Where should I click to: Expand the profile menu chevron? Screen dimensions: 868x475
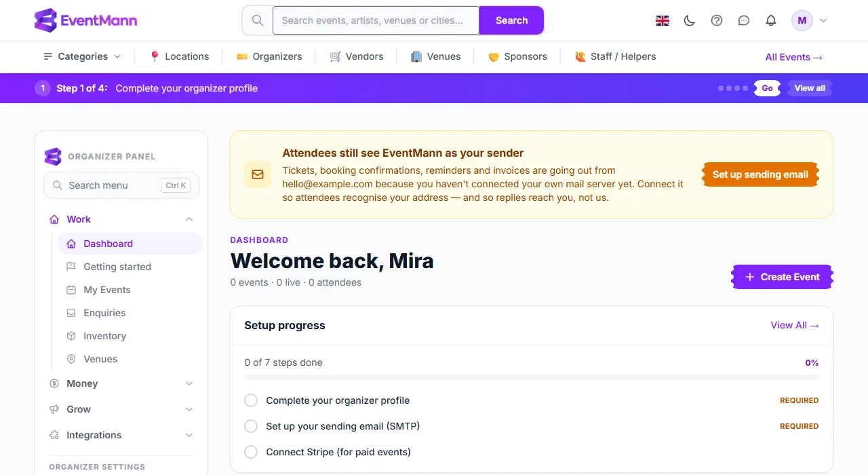tap(823, 20)
